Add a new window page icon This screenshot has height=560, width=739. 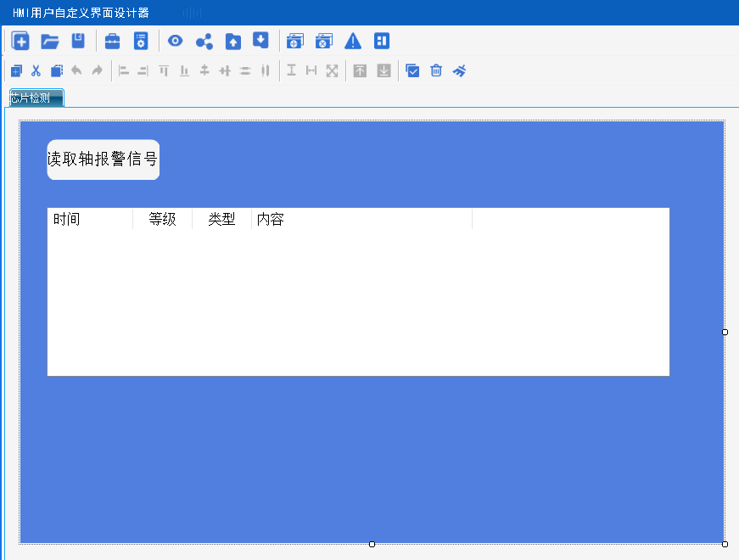pos(295,41)
